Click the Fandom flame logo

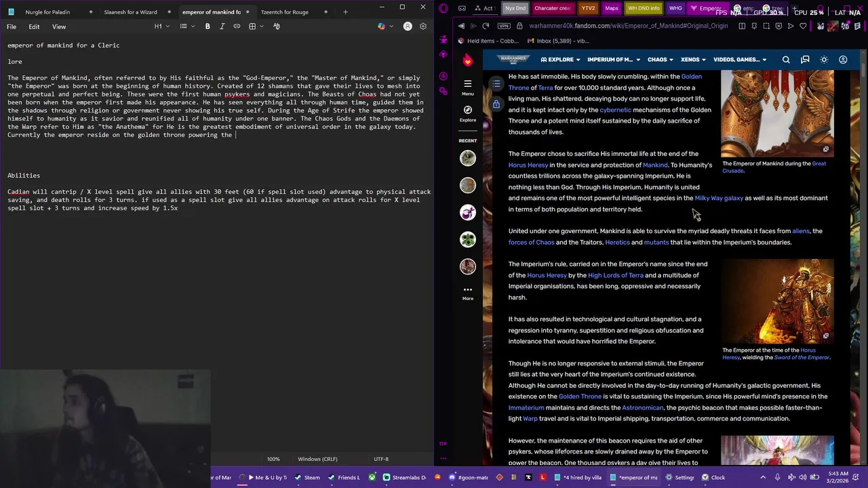(467, 60)
